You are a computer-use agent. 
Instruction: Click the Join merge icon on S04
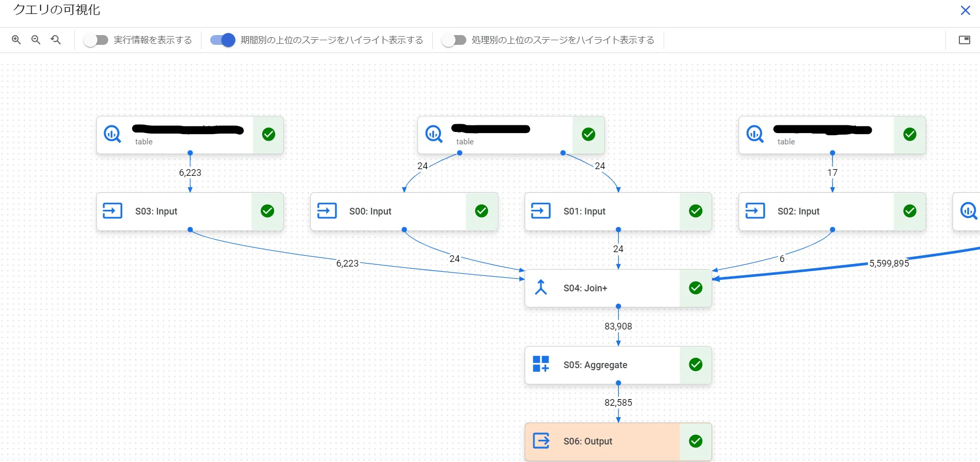tap(540, 287)
